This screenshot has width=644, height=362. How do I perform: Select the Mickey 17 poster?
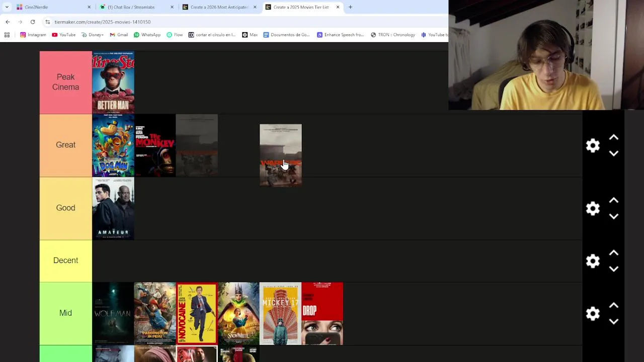point(280,313)
